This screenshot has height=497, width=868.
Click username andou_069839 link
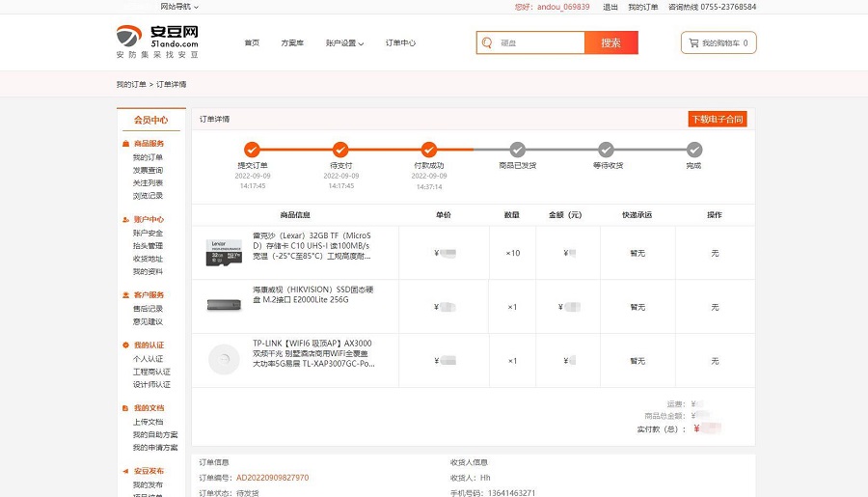tap(563, 7)
